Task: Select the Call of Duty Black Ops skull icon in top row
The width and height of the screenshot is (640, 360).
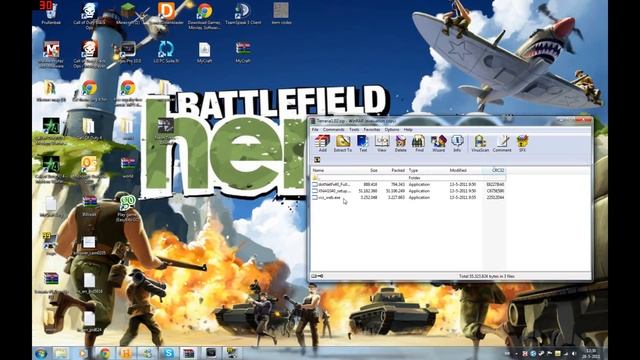Action: 89,16
